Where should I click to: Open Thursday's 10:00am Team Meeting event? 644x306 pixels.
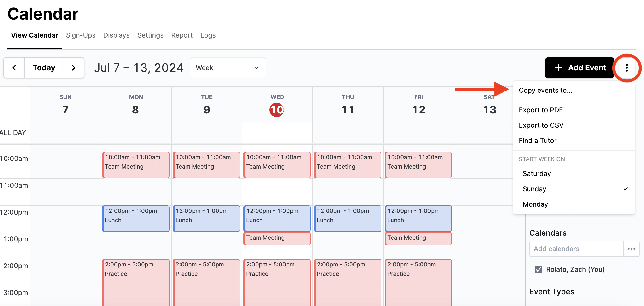click(x=347, y=165)
